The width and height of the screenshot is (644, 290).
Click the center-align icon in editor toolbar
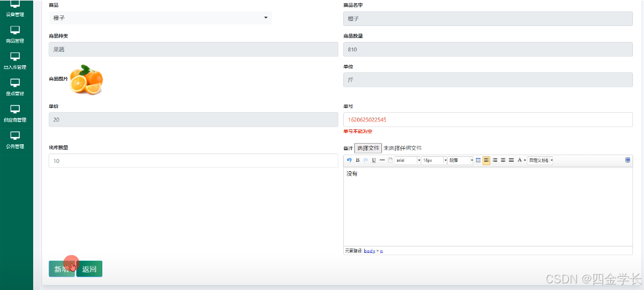coord(503,160)
